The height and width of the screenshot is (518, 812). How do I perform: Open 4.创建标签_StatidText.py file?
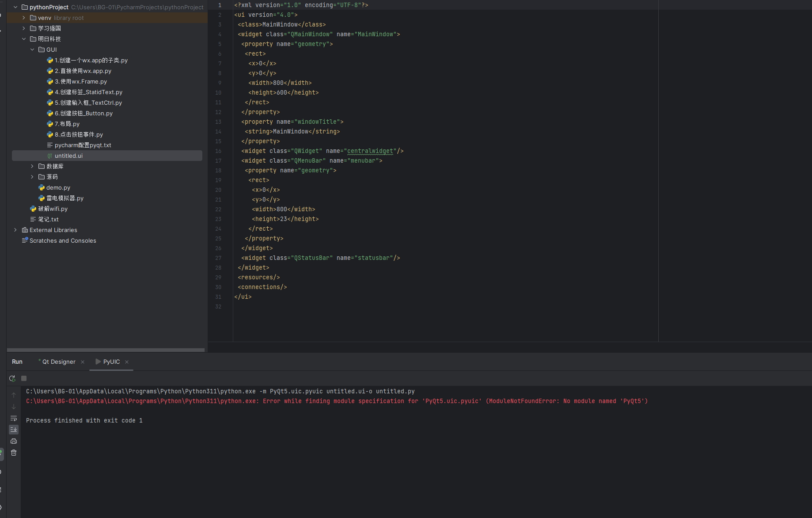coord(88,92)
